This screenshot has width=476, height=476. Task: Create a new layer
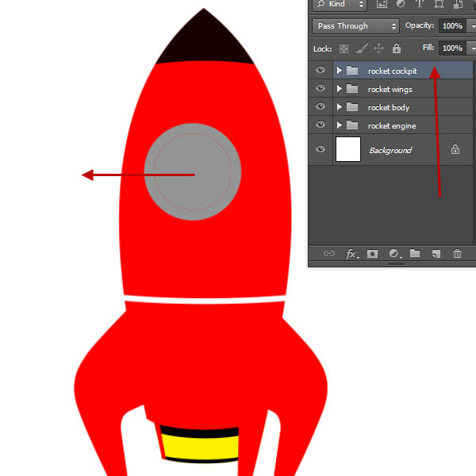pyautogui.click(x=436, y=254)
